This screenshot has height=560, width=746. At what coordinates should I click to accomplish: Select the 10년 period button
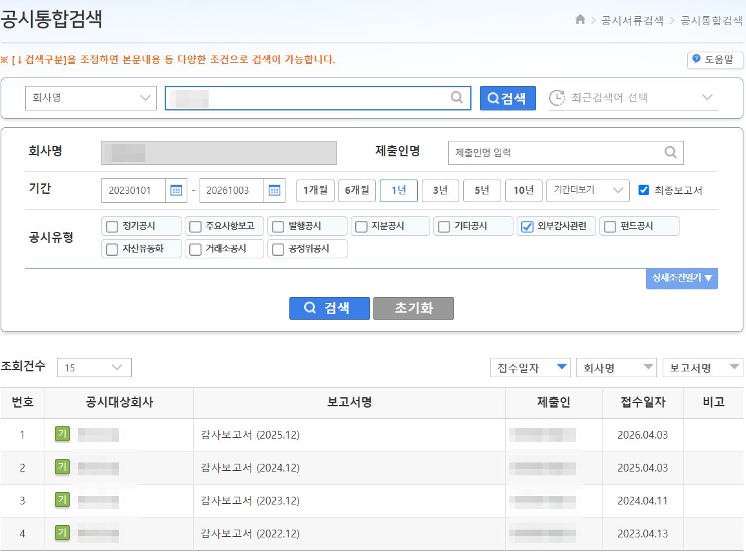pos(524,191)
